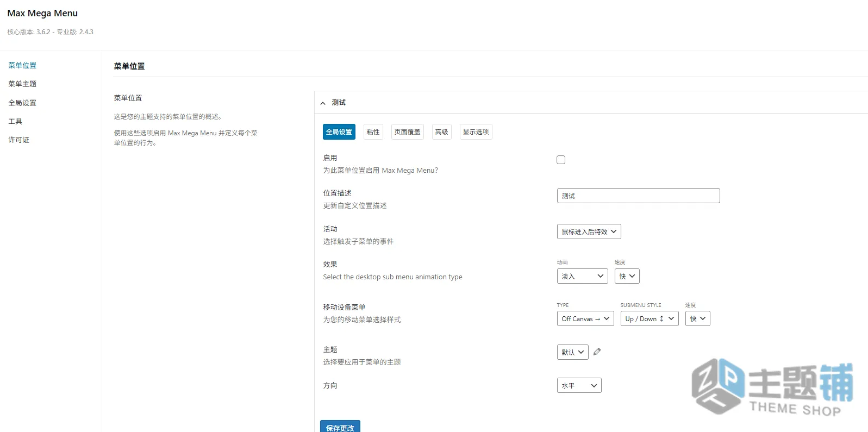Open the 默认 theme dropdown
The image size is (868, 432).
coord(572,352)
